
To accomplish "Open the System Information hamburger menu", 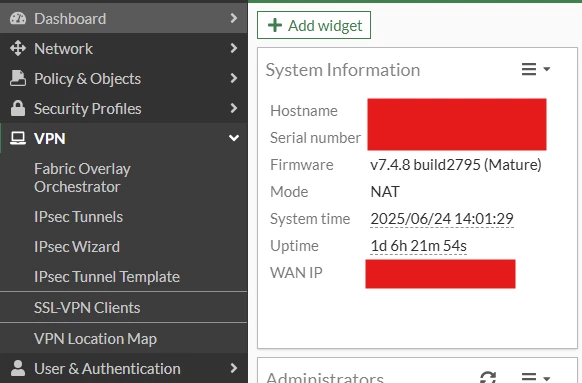I will [x=529, y=69].
